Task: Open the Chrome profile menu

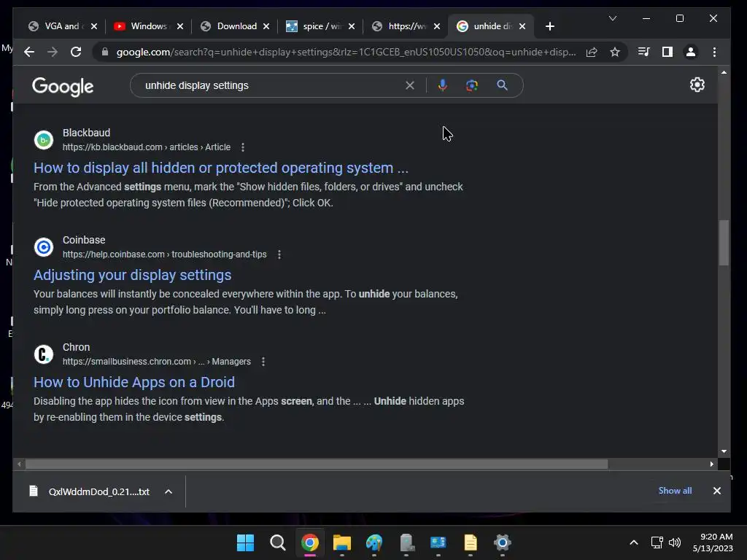Action: [691, 52]
